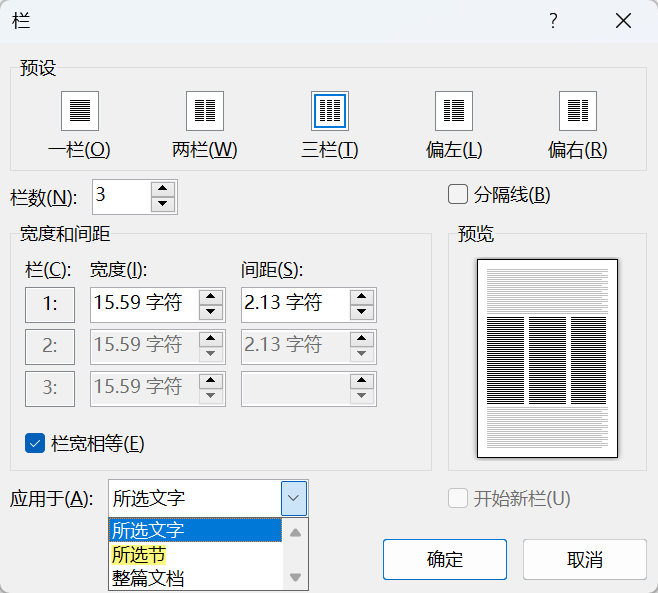Image resolution: width=658 pixels, height=593 pixels.
Task: Increase the 栏数 column count
Action: click(x=163, y=189)
